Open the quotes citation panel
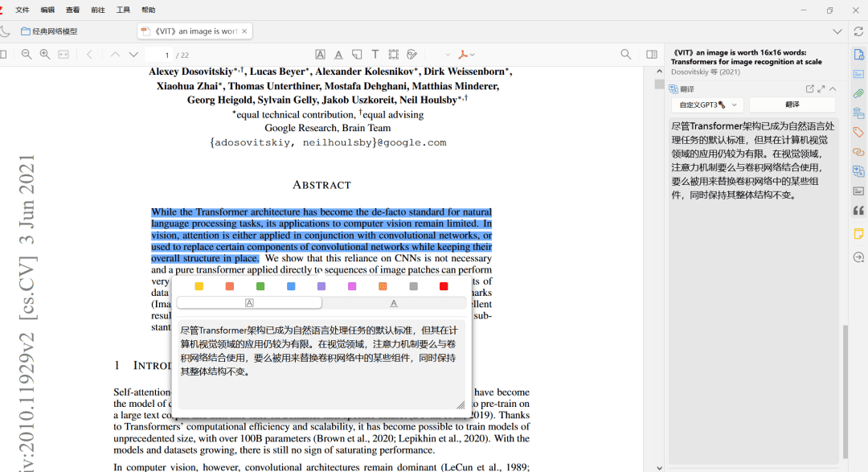 tap(858, 211)
